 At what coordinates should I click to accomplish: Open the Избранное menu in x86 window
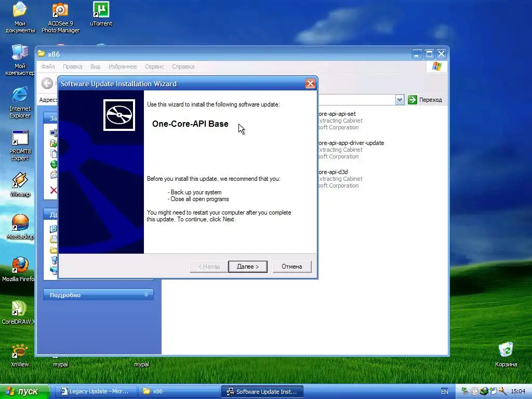click(123, 66)
